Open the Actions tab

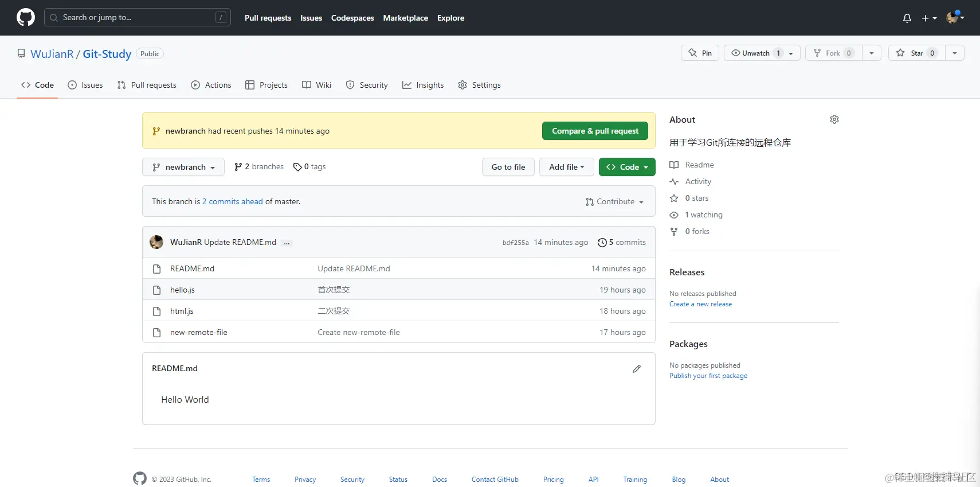coord(211,85)
